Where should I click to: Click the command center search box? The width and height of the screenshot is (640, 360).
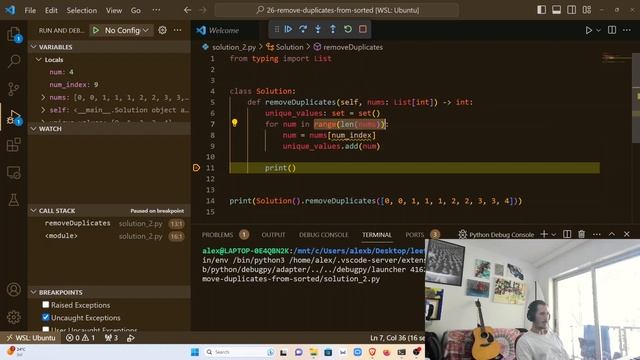[337, 10]
